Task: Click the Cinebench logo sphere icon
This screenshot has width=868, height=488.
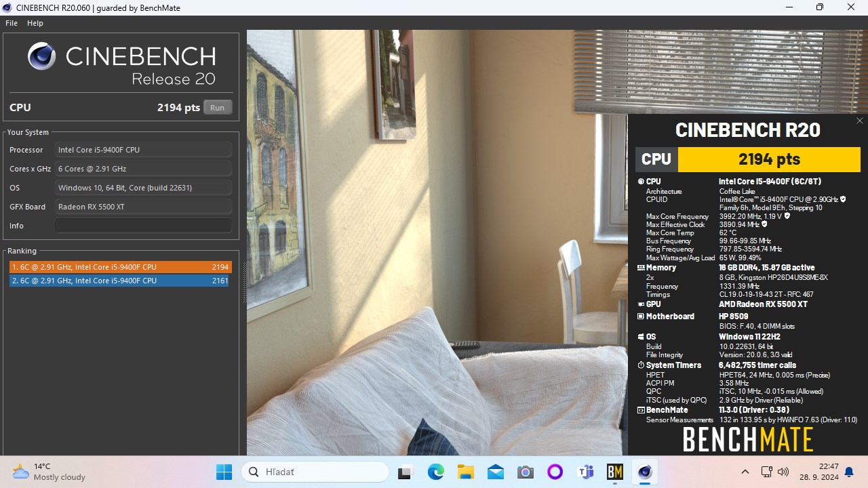Action: 42,56
